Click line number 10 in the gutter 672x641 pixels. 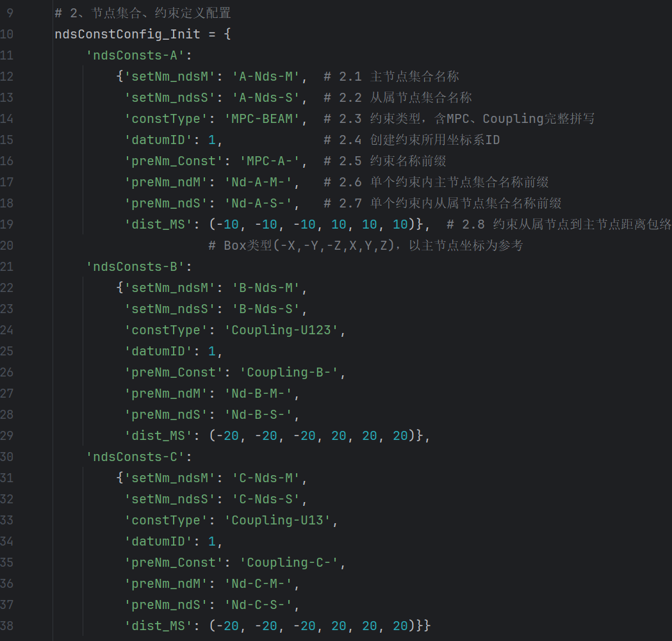point(7,35)
